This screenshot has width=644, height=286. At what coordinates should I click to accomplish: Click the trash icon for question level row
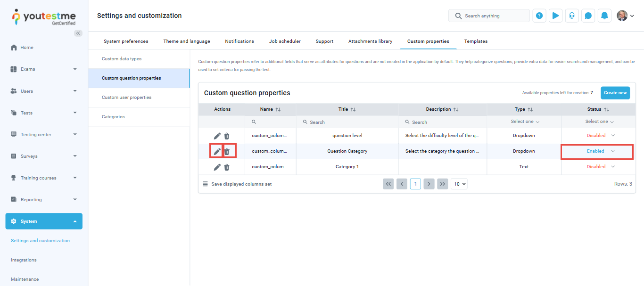[227, 136]
